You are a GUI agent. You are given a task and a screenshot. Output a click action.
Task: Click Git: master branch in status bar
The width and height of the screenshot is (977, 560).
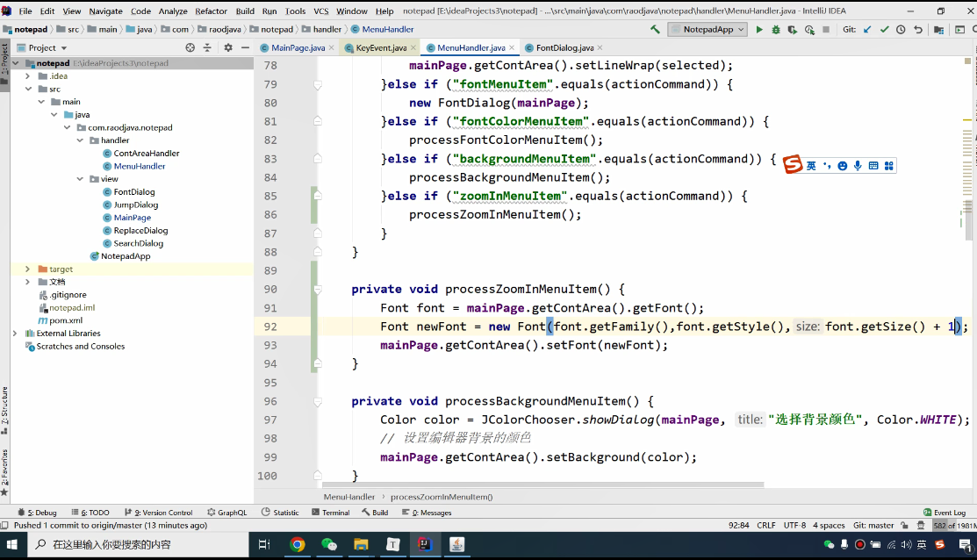(x=873, y=525)
